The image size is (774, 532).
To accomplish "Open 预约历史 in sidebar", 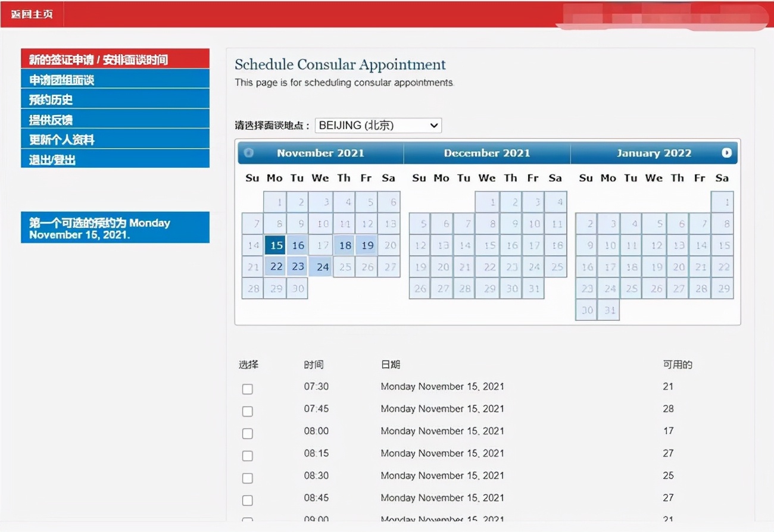I will tap(115, 99).
